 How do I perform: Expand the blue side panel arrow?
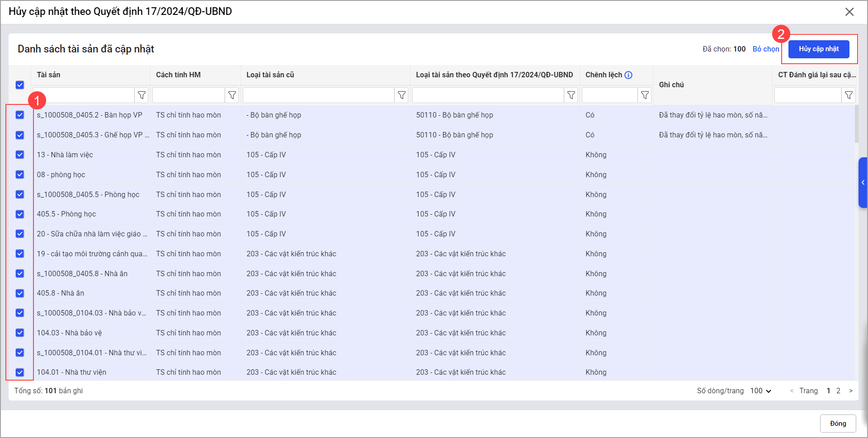(x=863, y=183)
